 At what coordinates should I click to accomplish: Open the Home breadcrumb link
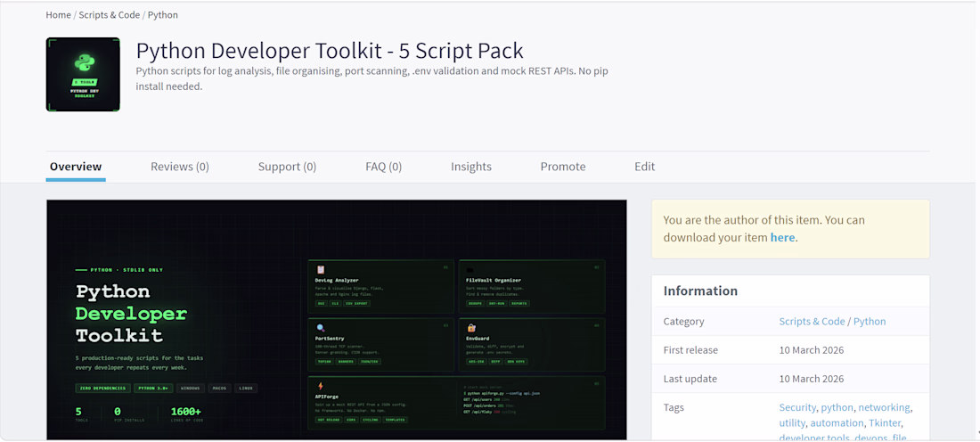(58, 15)
